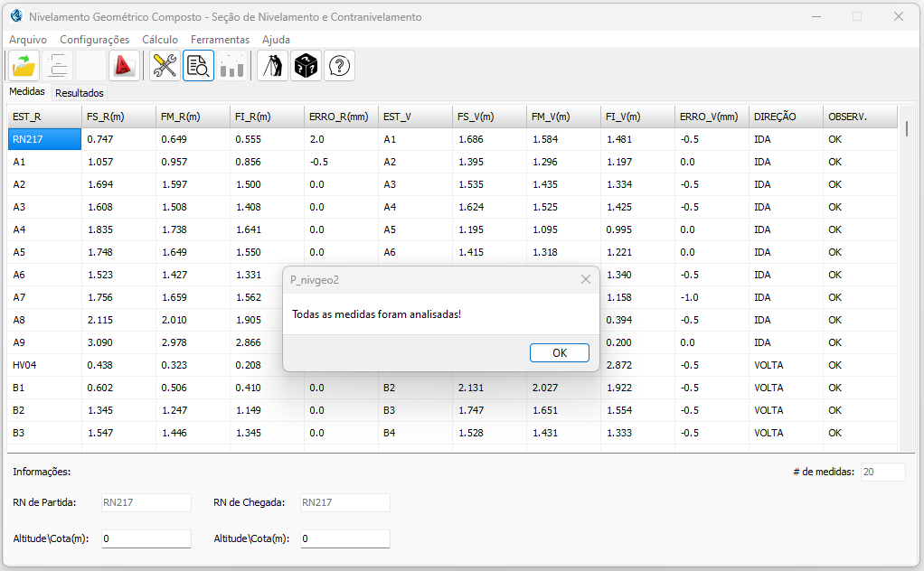Click the left Altitude\Cota(m) field under RN de Partida
Screen dimensions: 924x571
146,538
